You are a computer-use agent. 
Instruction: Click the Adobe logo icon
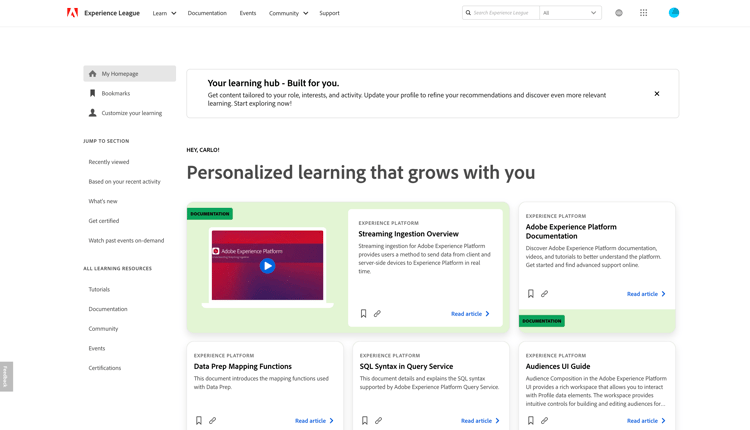click(72, 13)
